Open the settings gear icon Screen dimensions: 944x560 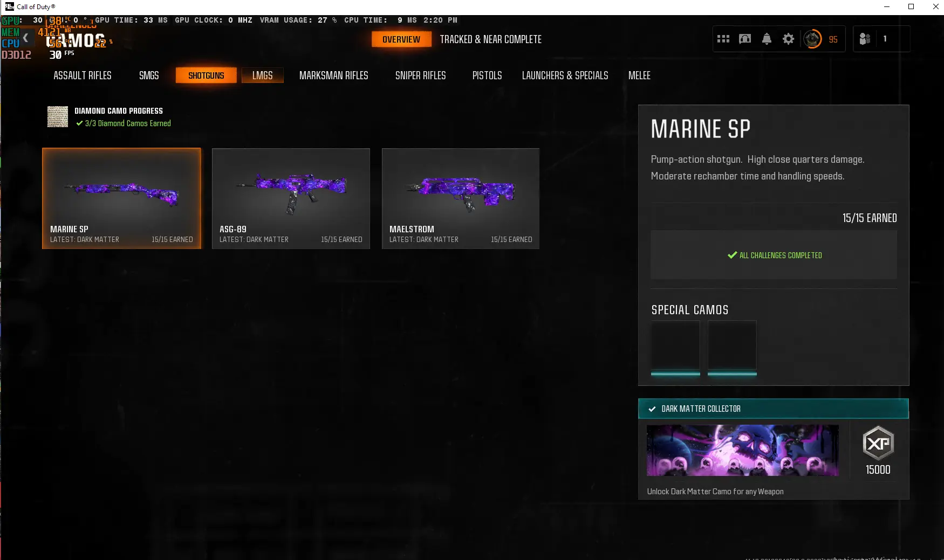(788, 39)
